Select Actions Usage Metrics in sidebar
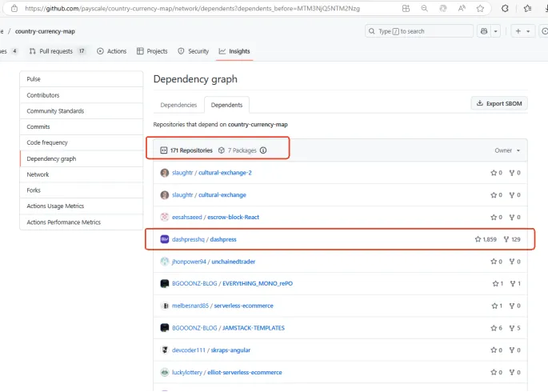548x392 pixels. click(82, 206)
